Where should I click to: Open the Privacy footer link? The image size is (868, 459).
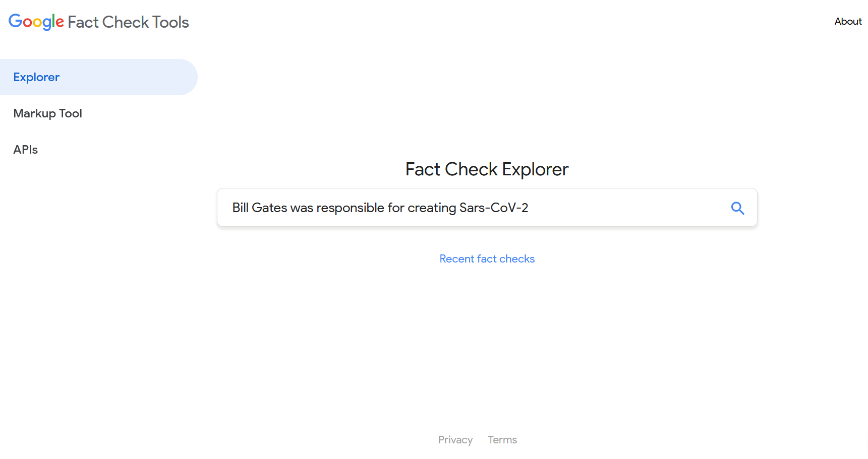(455, 440)
